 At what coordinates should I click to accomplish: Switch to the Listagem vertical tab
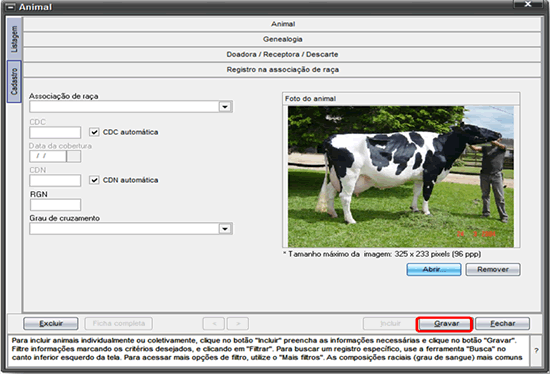point(14,39)
